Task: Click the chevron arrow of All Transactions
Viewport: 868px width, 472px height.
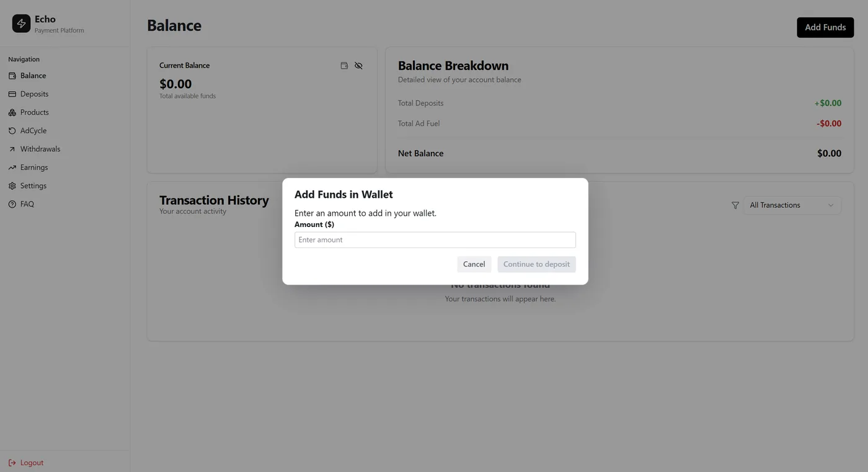Action: [x=831, y=205]
